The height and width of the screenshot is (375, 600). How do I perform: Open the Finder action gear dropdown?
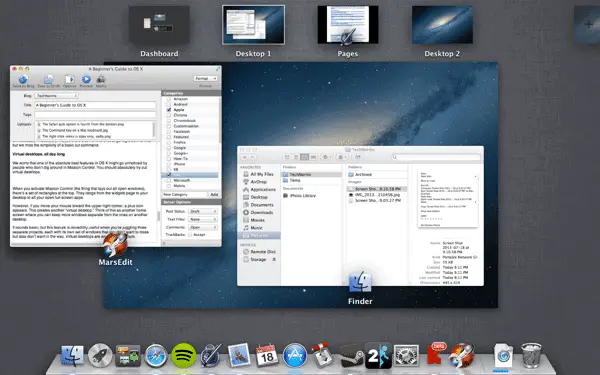(326, 157)
